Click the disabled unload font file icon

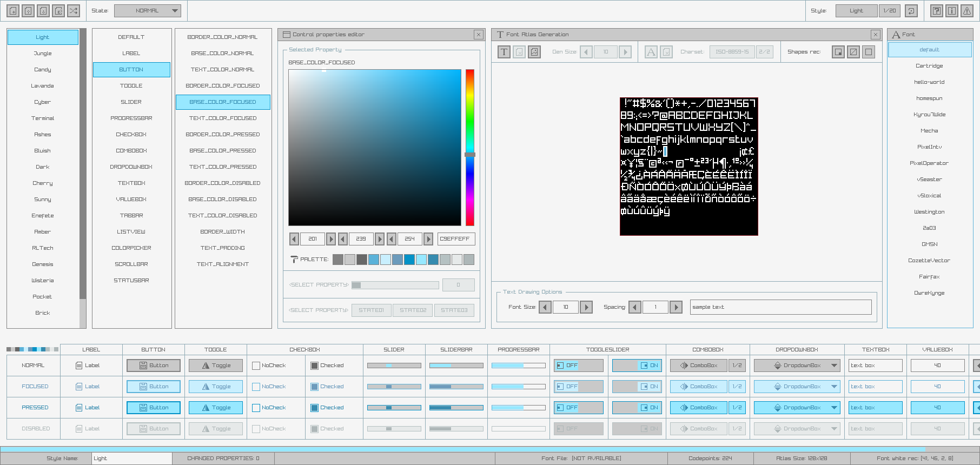pyautogui.click(x=519, y=52)
